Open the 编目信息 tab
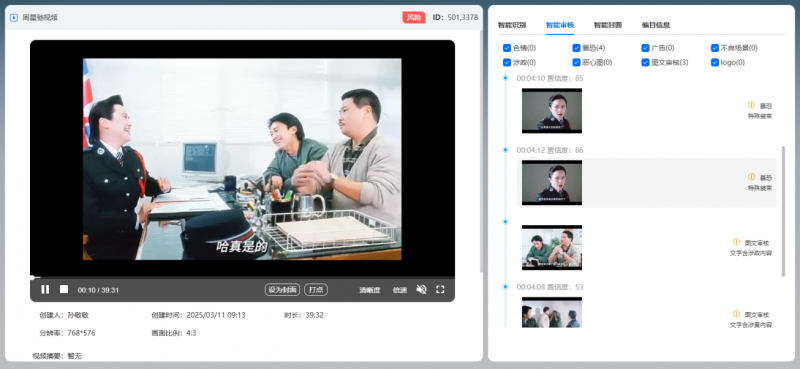 656,24
